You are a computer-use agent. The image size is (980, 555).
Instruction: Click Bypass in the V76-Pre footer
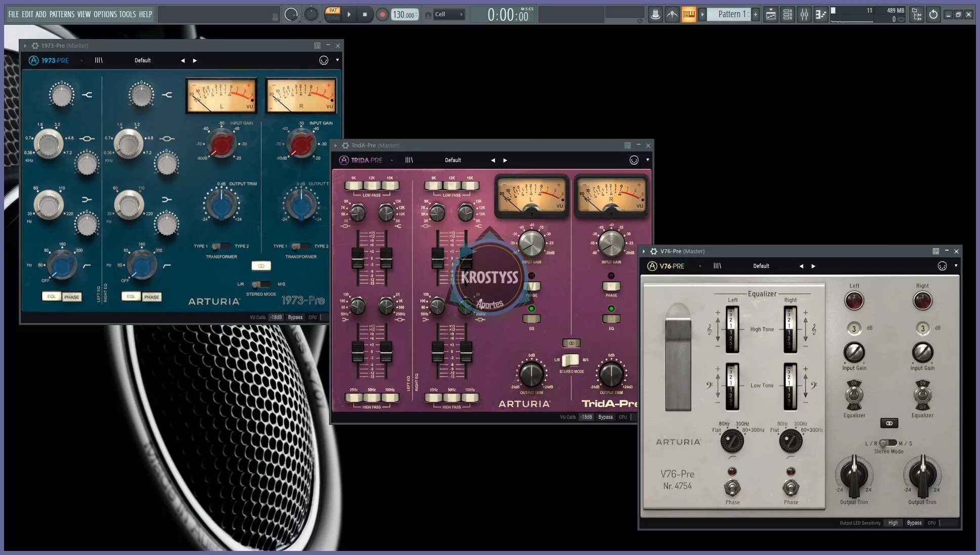(x=914, y=523)
